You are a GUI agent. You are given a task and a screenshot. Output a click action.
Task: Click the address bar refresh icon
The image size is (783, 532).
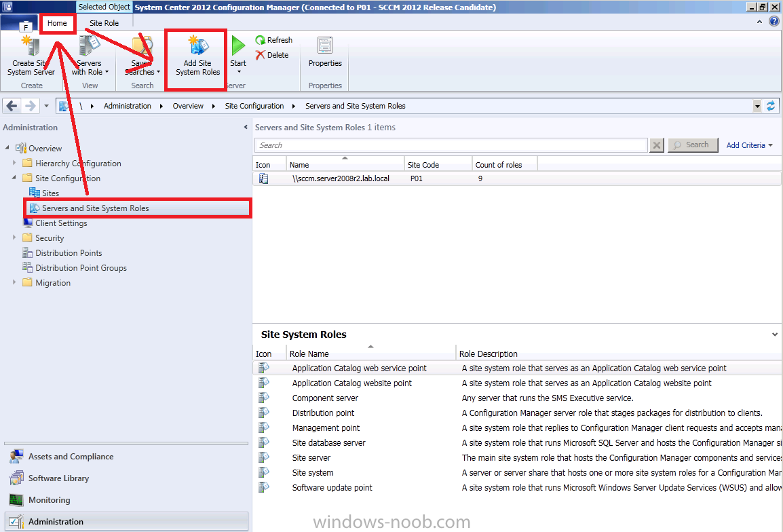click(x=771, y=106)
